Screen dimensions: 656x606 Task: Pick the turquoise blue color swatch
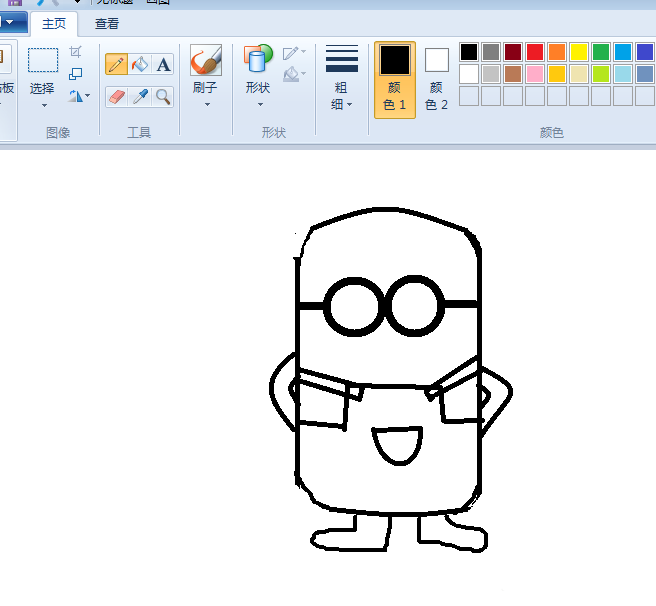point(623,52)
